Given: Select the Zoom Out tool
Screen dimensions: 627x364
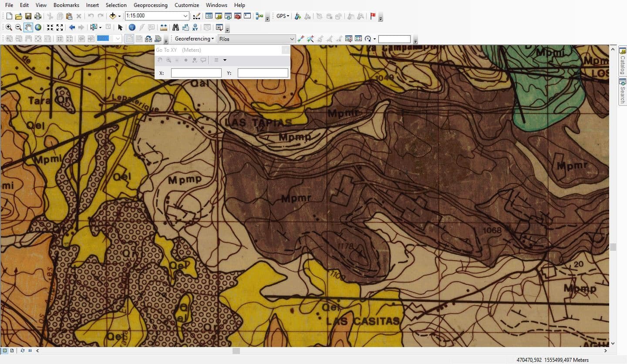Looking at the screenshot, I should coord(18,27).
